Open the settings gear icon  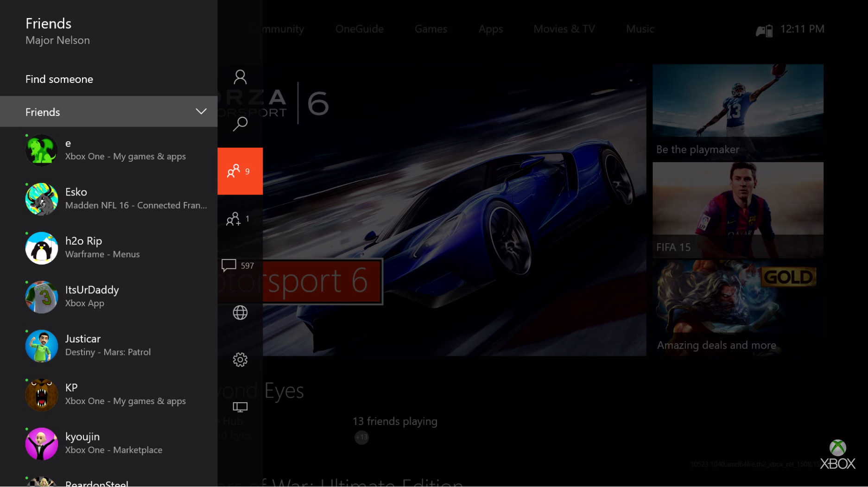coord(240,360)
